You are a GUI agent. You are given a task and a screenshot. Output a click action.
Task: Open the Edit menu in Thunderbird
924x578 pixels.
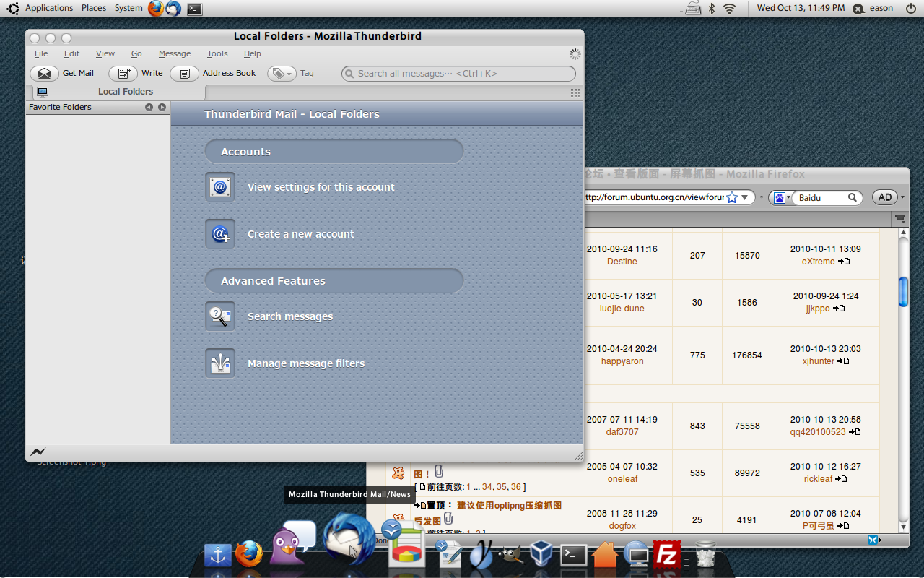71,53
